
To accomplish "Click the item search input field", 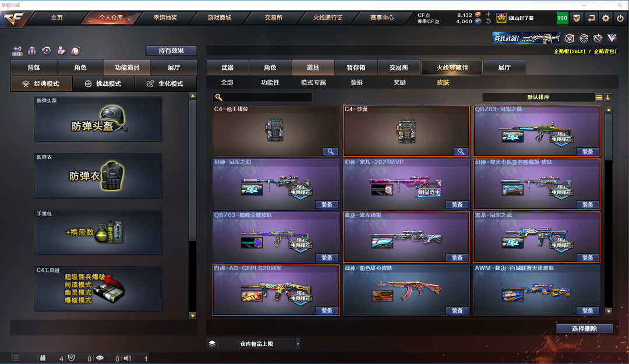I will 263,97.
